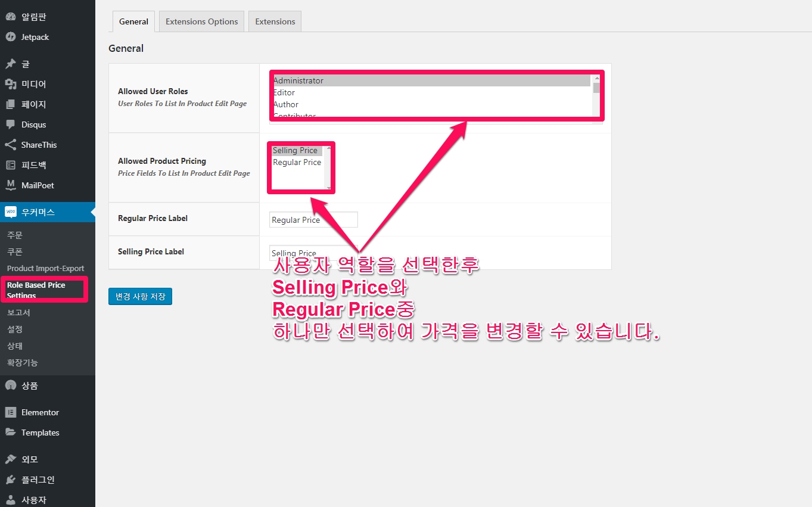Click the MailPoet M icon
812x507 pixels.
(10, 185)
